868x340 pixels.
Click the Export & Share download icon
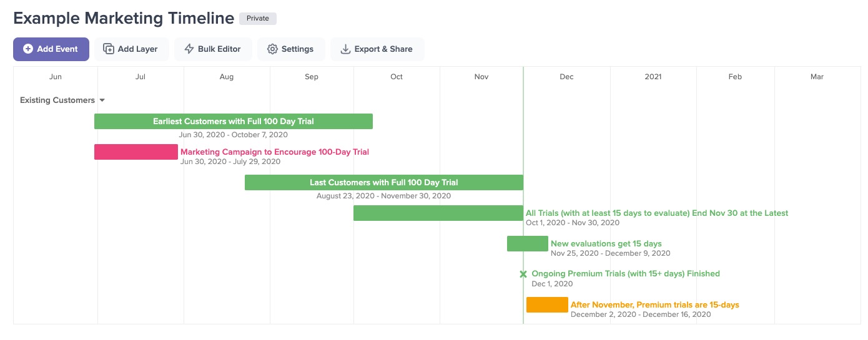[345, 49]
